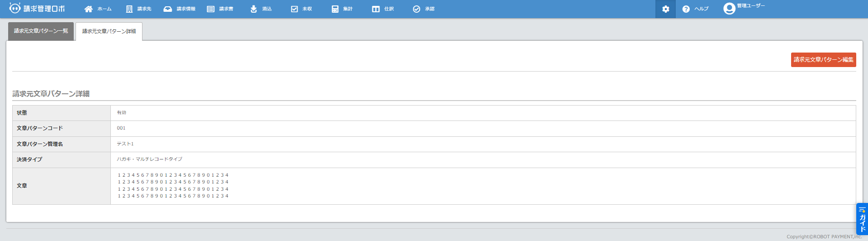Click the ヘルプ menu label
868x241 pixels.
[x=702, y=9]
